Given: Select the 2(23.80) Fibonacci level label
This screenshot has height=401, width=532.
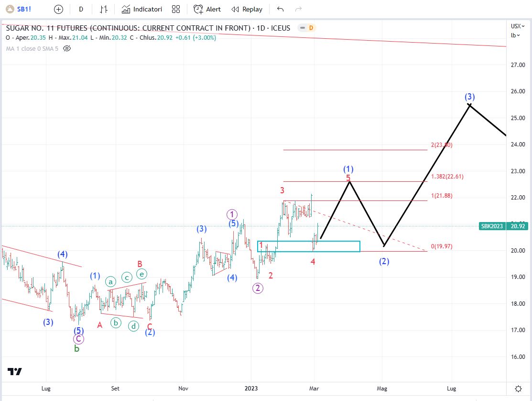Looking at the screenshot, I should [442, 145].
